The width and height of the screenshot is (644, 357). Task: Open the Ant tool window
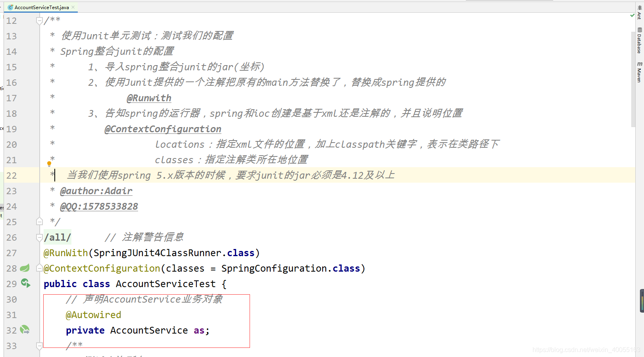(x=639, y=12)
